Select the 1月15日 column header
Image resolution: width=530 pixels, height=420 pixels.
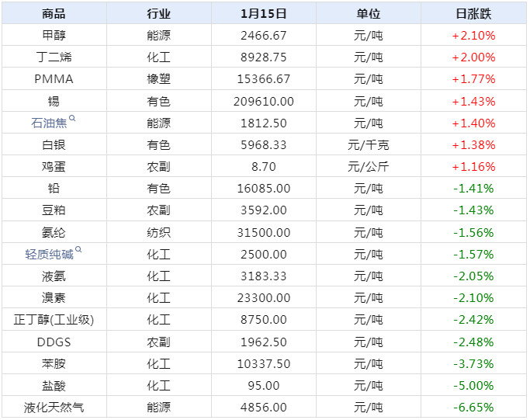point(264,13)
